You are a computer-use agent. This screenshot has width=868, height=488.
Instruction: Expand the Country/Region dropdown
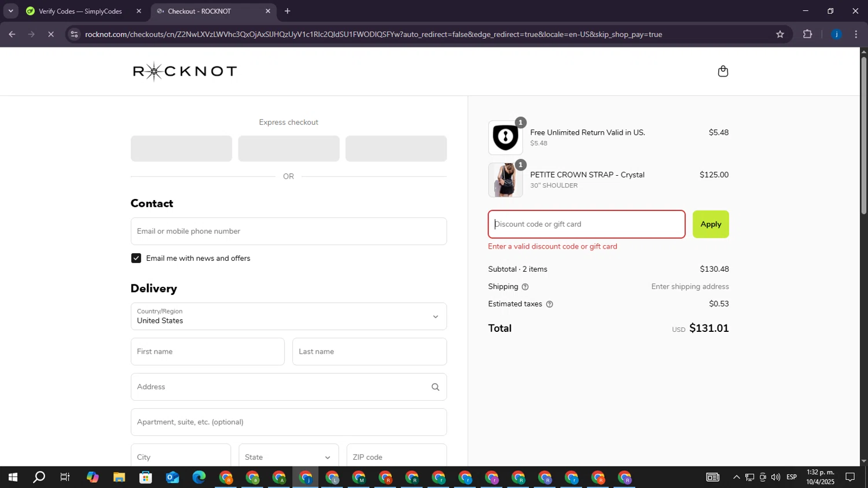289,316
